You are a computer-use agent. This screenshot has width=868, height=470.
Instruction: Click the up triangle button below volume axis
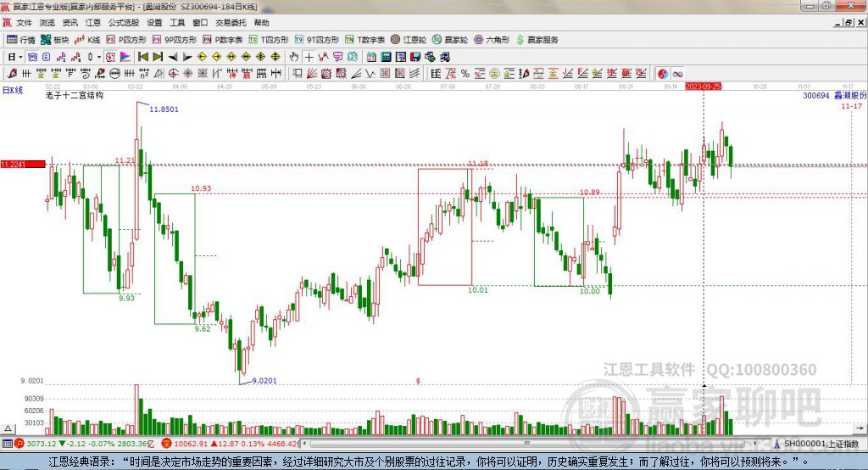pos(8,428)
